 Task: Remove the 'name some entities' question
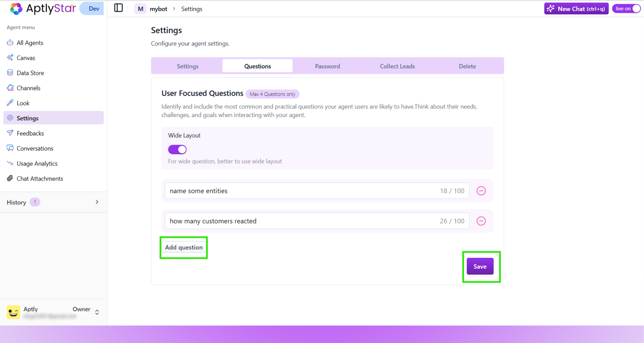pyautogui.click(x=481, y=190)
